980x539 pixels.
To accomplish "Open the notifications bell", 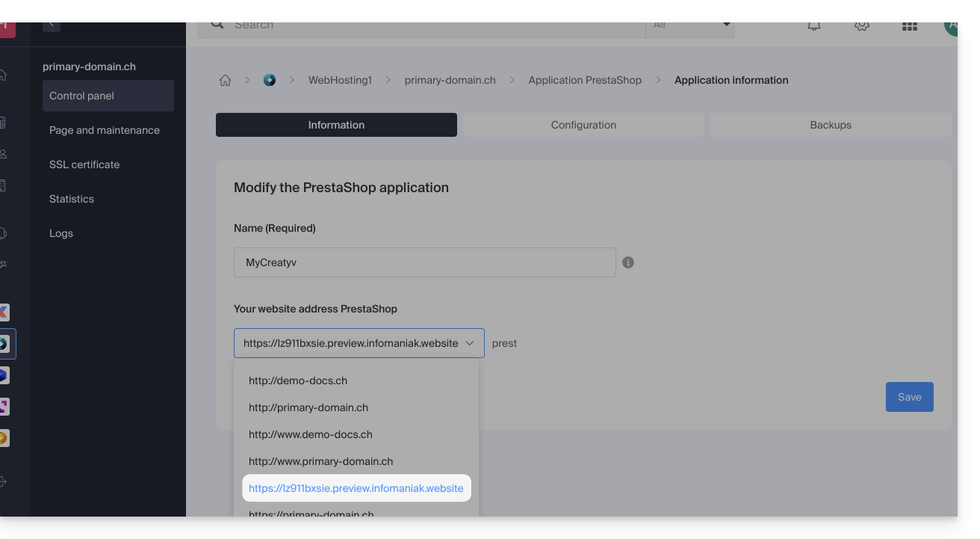I will (814, 25).
